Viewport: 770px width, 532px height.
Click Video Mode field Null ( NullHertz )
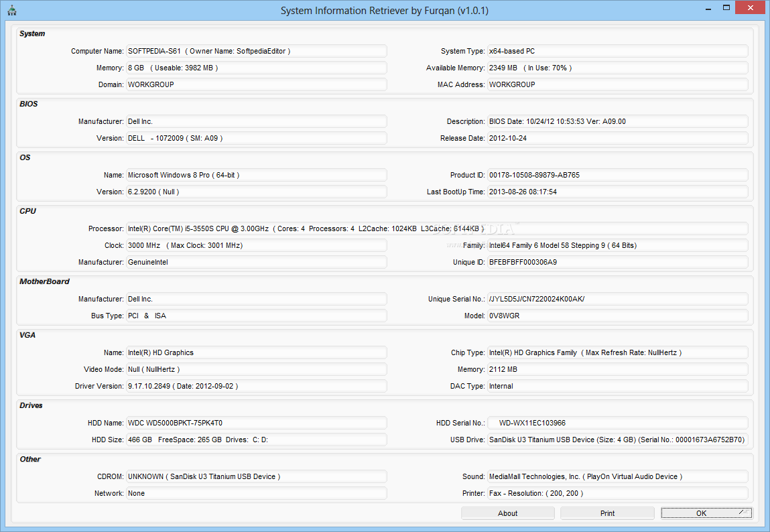257,369
